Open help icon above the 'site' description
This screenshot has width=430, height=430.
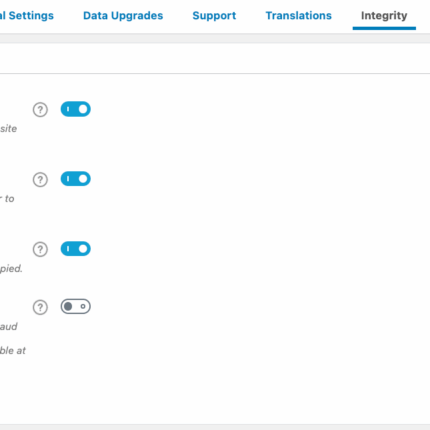click(x=40, y=110)
